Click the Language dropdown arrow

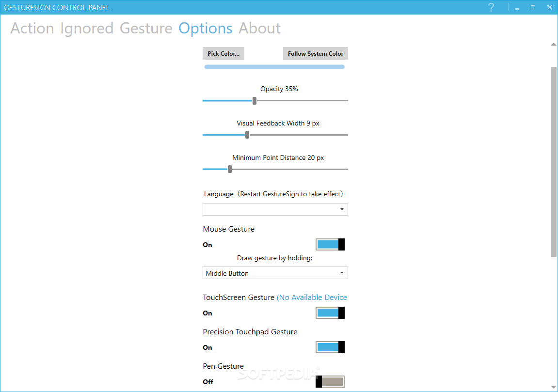coord(342,209)
